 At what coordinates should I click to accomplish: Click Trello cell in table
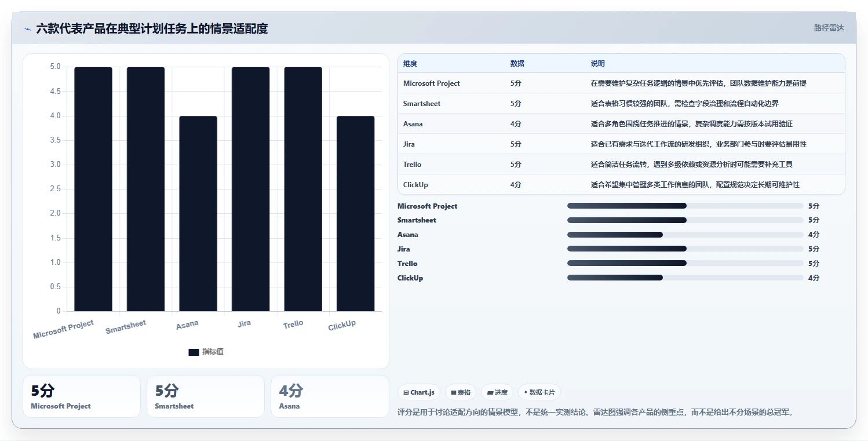(413, 165)
